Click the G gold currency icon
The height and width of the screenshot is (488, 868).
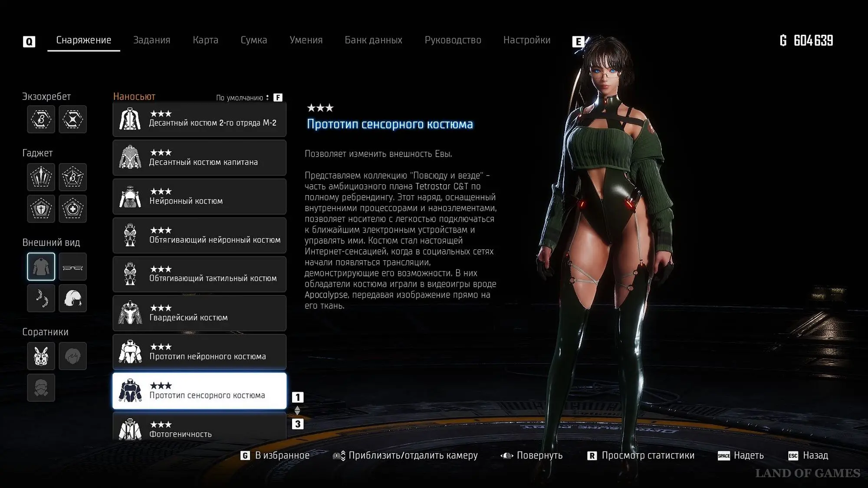click(x=783, y=40)
